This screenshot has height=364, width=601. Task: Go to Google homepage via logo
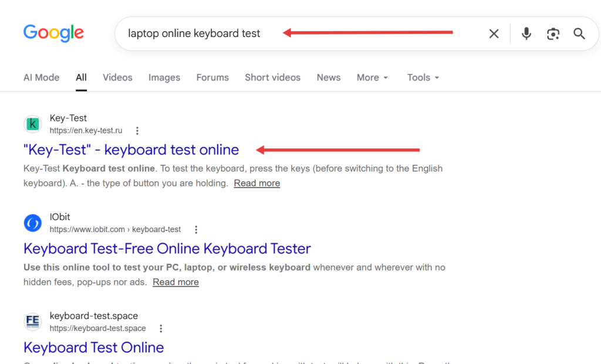click(53, 33)
